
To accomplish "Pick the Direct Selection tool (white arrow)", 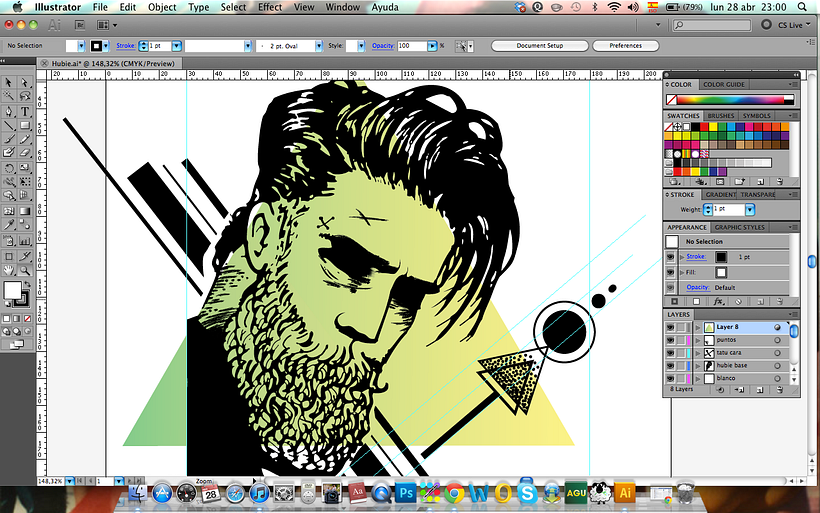I will click(x=24, y=83).
